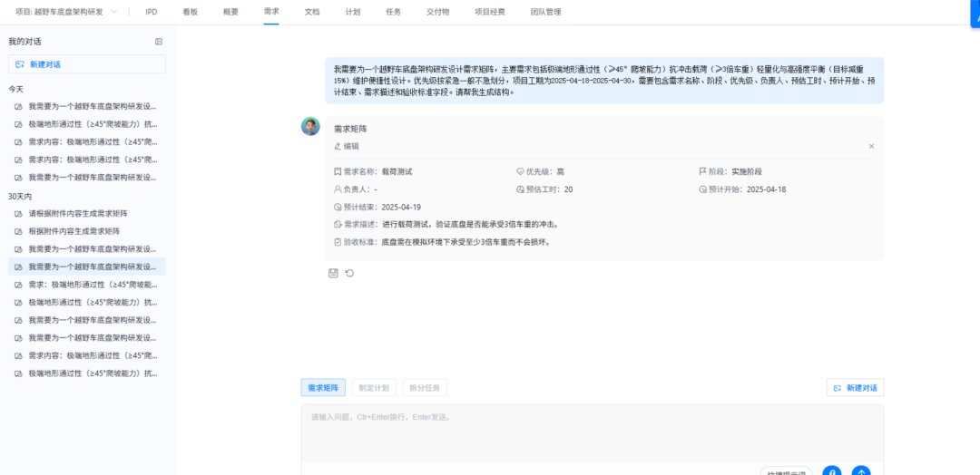Click the clock icon next to 预计结束
This screenshot has width=980, height=475.
coord(338,208)
